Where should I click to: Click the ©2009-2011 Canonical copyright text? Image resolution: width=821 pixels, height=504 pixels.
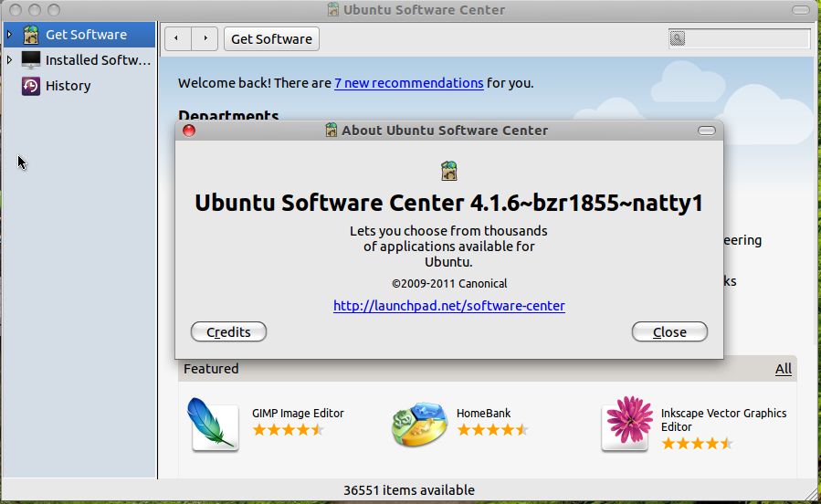[449, 284]
